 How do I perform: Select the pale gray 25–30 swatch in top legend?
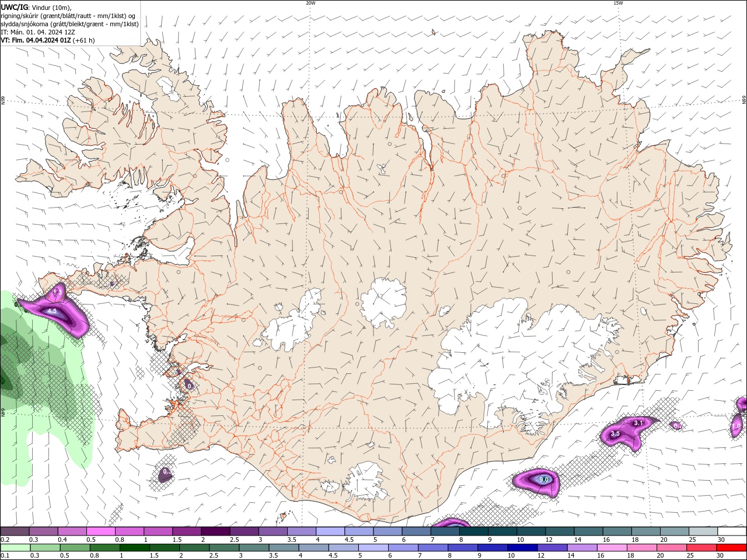tap(704, 531)
